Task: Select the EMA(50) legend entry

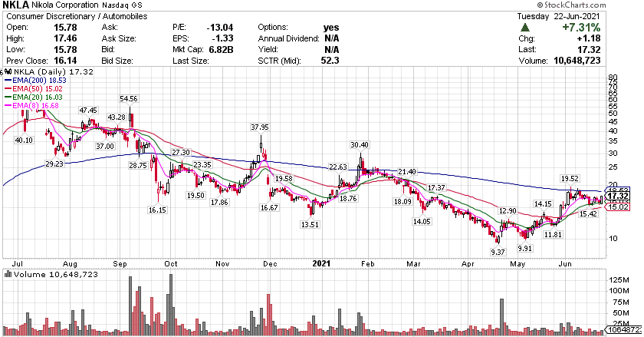Action: coord(33,89)
